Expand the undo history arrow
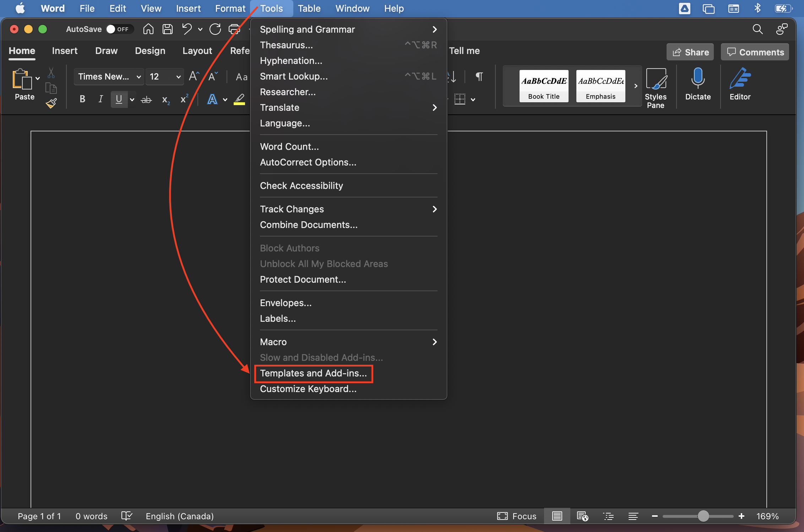Screen dimensions: 804x532 tap(200, 29)
